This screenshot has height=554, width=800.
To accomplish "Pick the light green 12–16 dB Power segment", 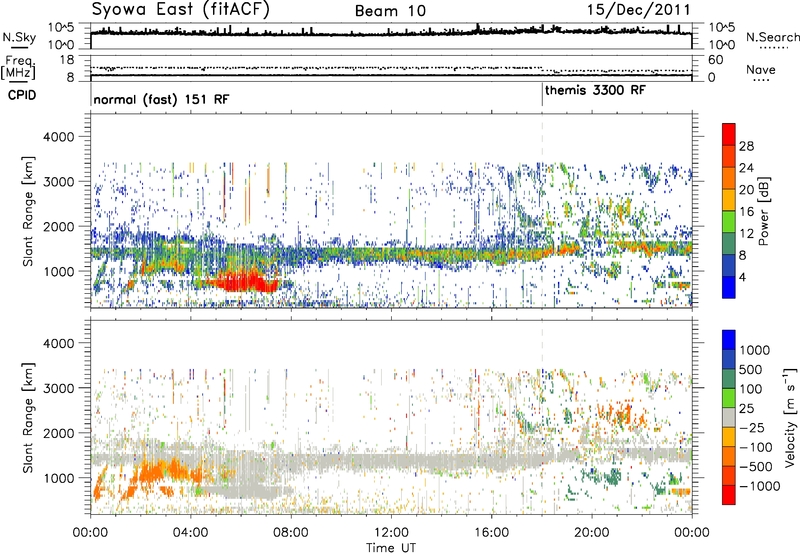I will (x=729, y=222).
